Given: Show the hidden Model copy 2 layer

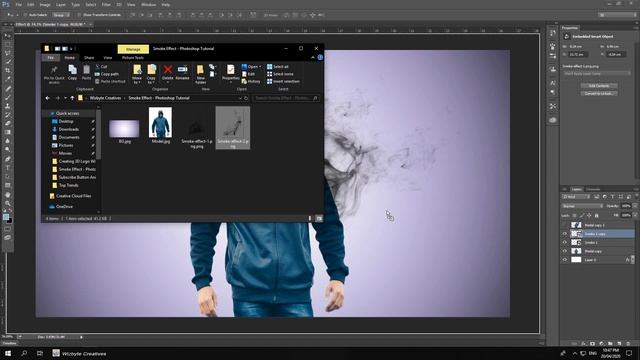Looking at the screenshot, I should click(565, 225).
